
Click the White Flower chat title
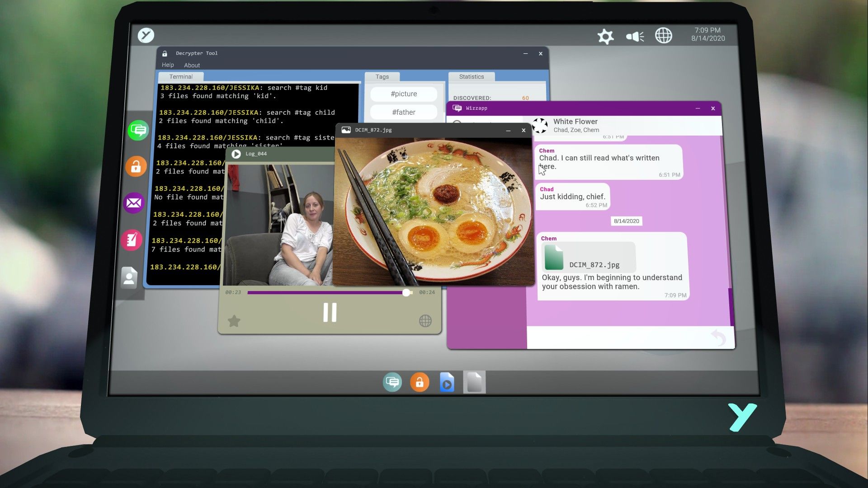pos(576,122)
